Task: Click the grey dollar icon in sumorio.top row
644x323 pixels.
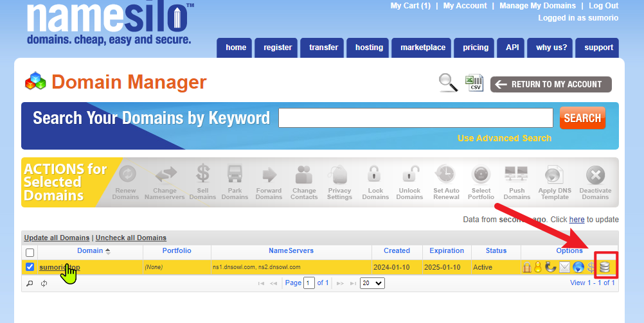Action: [x=591, y=268]
